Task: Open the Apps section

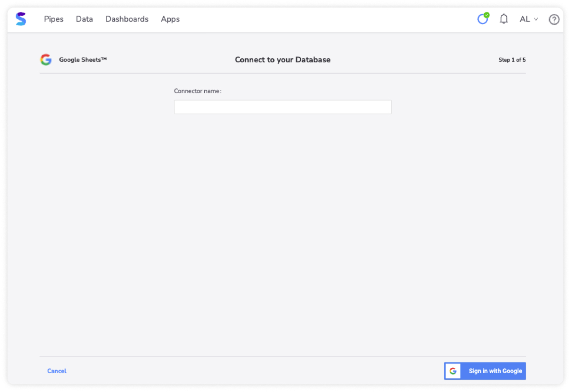Action: coord(170,19)
